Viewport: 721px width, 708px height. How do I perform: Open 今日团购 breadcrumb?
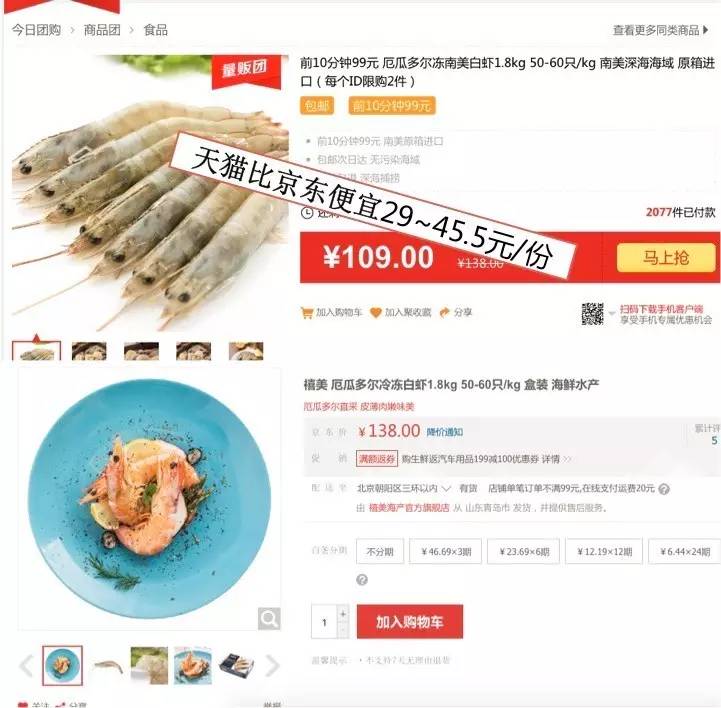coord(36,30)
